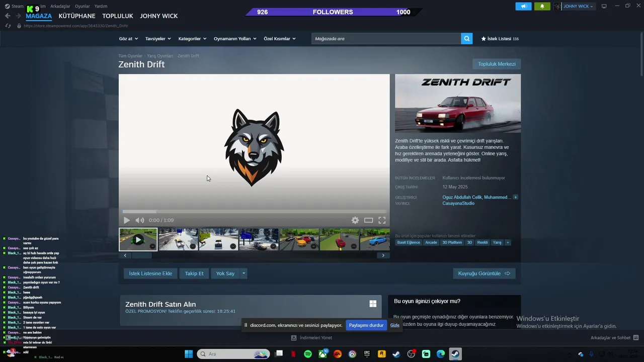Screen dimensions: 644x362
Task: Open EA app from the taskbar
Action: [337, 354]
